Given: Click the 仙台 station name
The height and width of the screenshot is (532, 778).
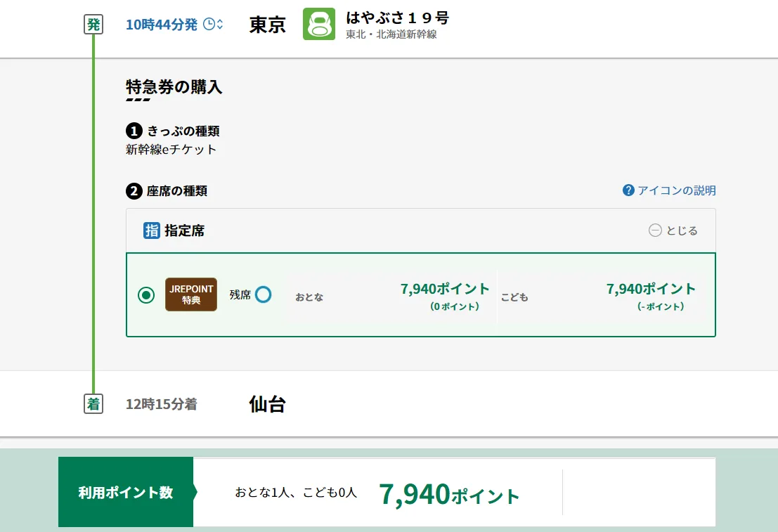Looking at the screenshot, I should pyautogui.click(x=268, y=404).
